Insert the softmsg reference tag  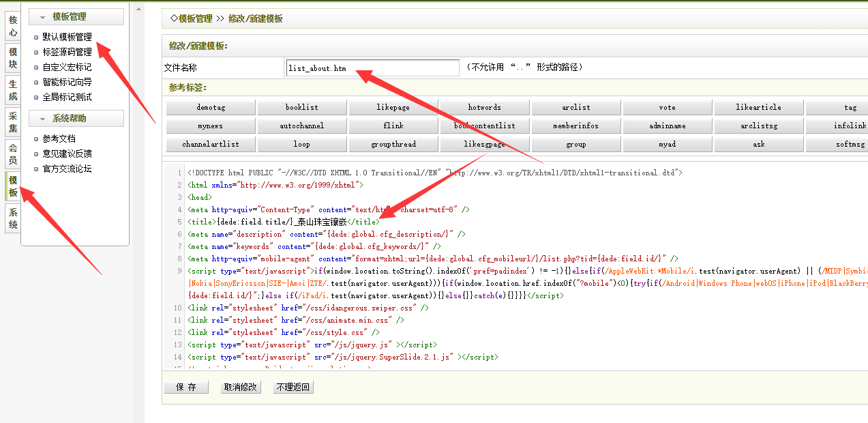pyautogui.click(x=837, y=144)
